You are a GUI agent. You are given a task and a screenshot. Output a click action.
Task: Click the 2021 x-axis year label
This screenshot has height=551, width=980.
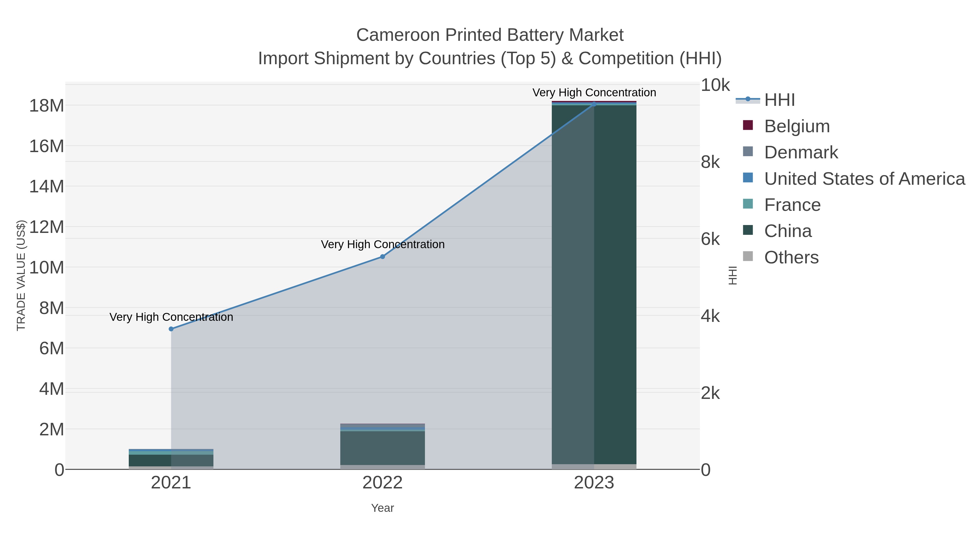171,483
